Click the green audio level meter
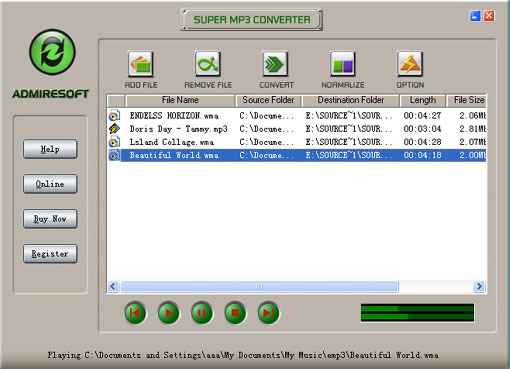This screenshot has height=369, width=510. (x=417, y=313)
